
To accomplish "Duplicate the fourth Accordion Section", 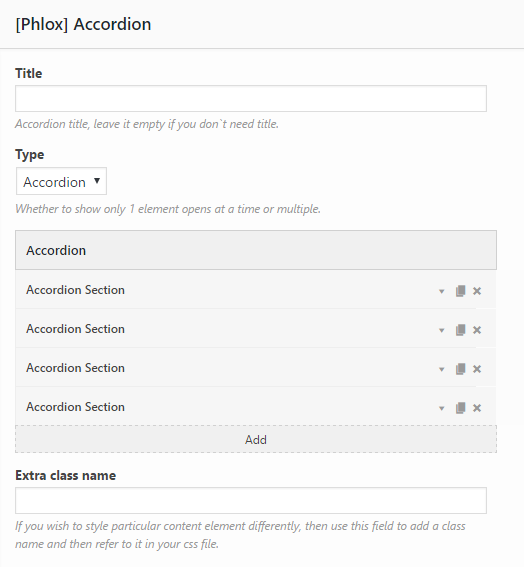I will coord(460,408).
